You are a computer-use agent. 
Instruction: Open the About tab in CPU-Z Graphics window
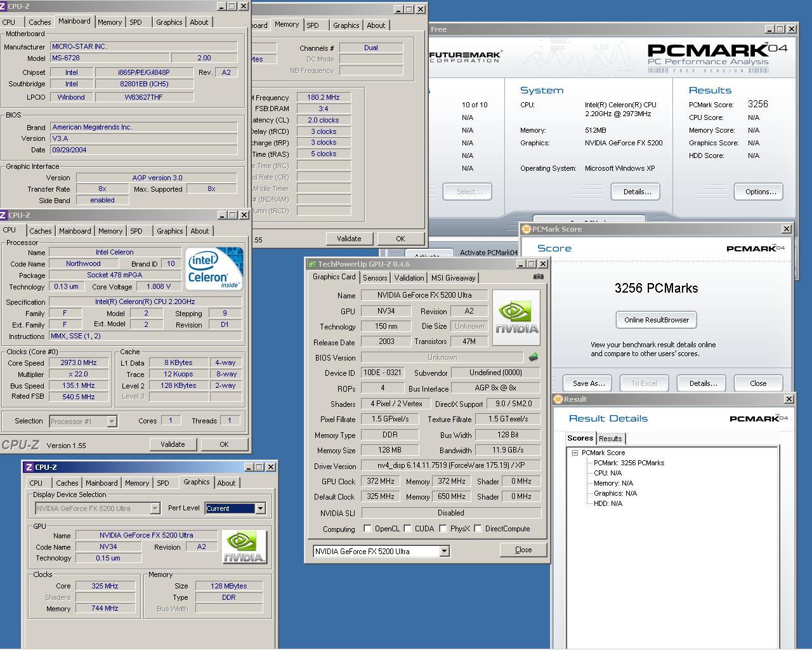[x=226, y=483]
